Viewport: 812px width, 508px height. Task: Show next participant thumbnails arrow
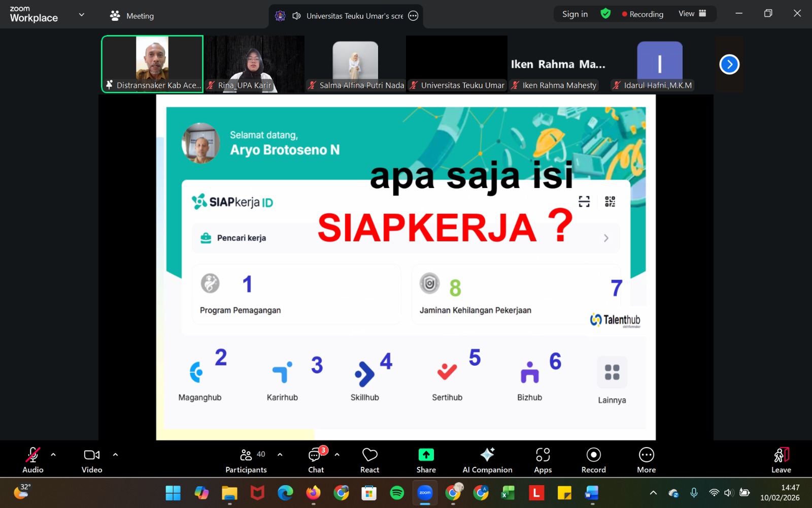(729, 65)
